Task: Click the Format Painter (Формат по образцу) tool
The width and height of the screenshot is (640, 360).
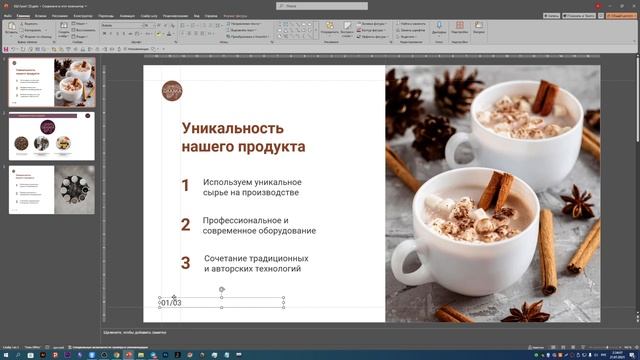Action: tap(36, 37)
